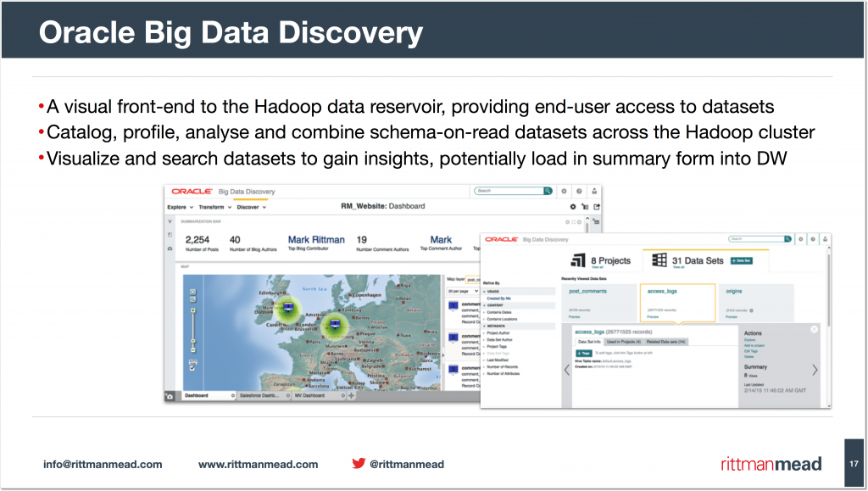Click the Delete link under Actions
868x491 pixels.
[749, 356]
